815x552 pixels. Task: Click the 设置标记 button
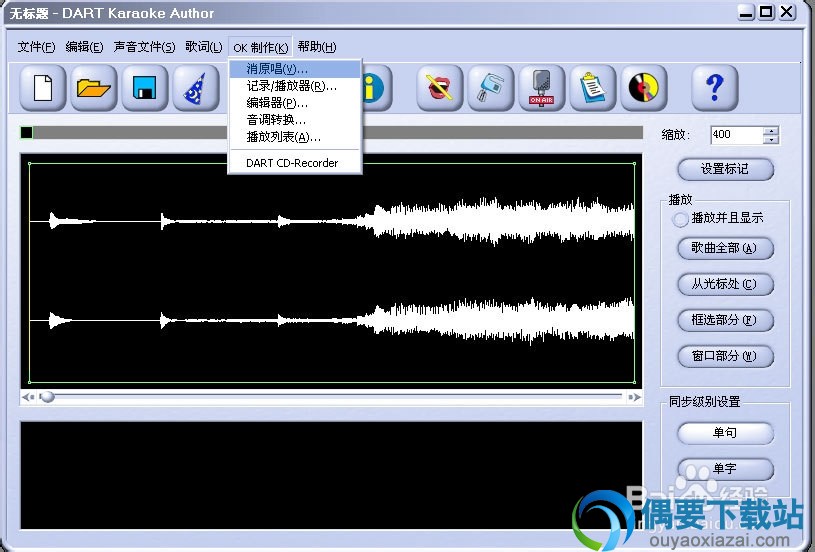(725, 169)
